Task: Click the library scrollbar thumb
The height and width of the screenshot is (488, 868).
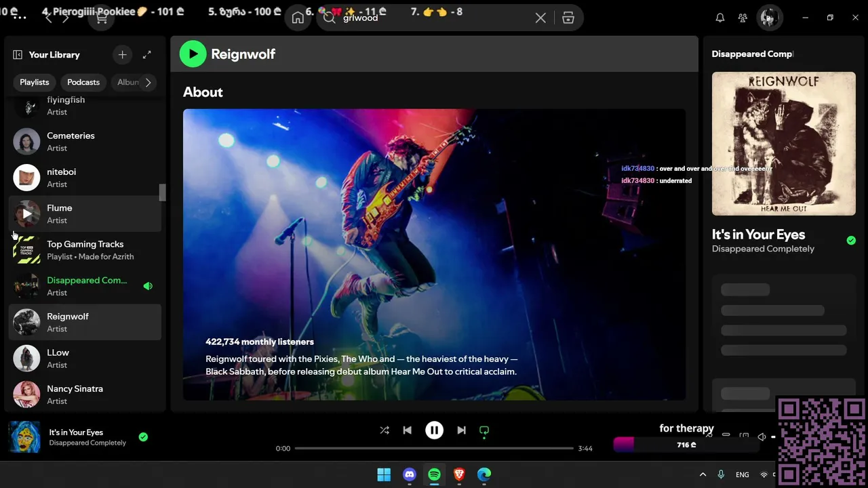Action: pyautogui.click(x=163, y=192)
